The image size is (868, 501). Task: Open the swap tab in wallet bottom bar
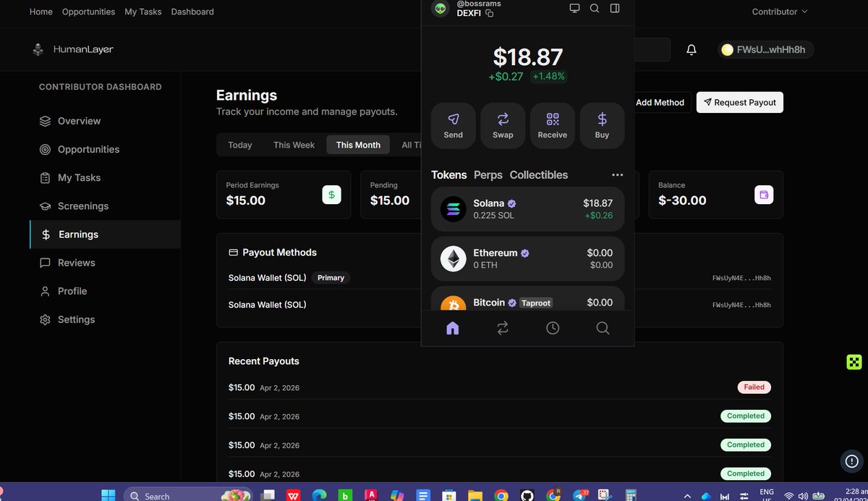click(x=503, y=328)
